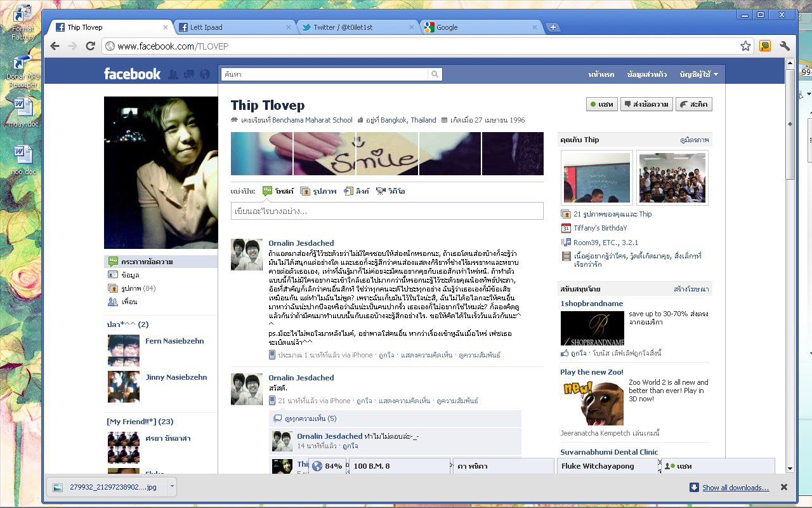Click the globe icon in the chat bar
The width and height of the screenshot is (812, 508).
point(317,466)
